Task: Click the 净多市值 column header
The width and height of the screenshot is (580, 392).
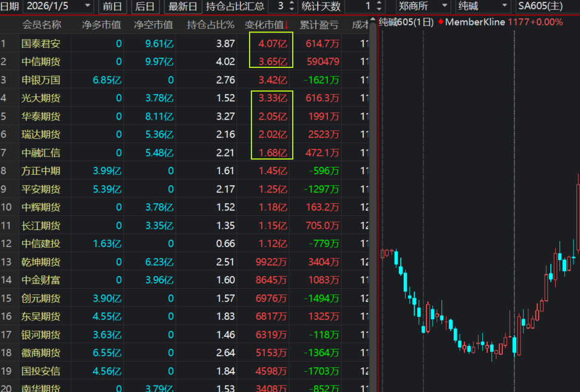Action: click(x=101, y=25)
